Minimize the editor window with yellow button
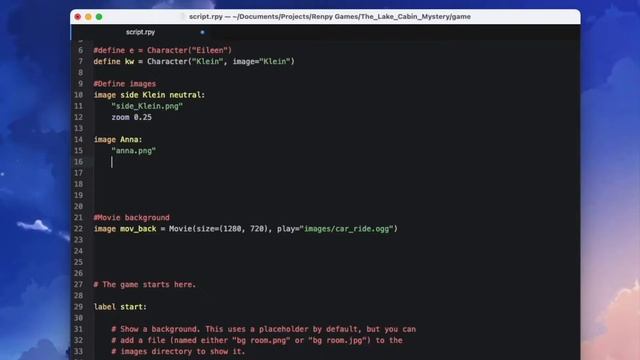Image resolution: width=640 pixels, height=360 pixels. pyautogui.click(x=88, y=17)
